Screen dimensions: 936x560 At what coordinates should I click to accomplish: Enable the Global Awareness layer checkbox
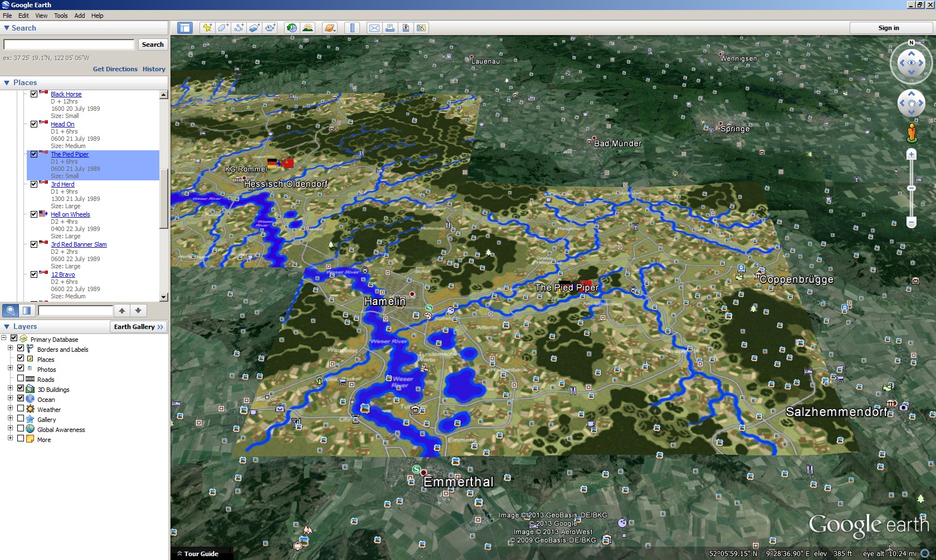click(21, 429)
